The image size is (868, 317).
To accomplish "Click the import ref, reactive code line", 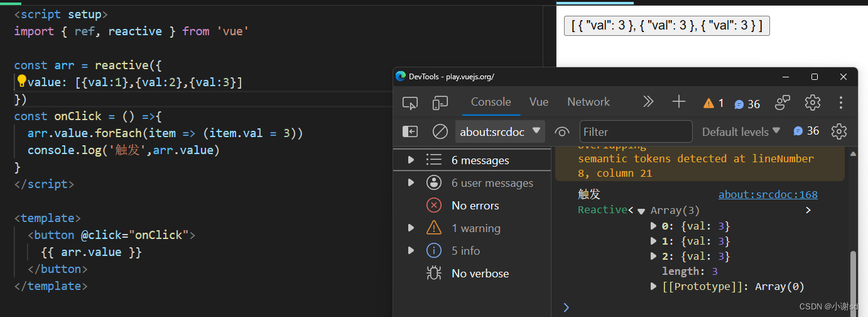I will tap(132, 31).
